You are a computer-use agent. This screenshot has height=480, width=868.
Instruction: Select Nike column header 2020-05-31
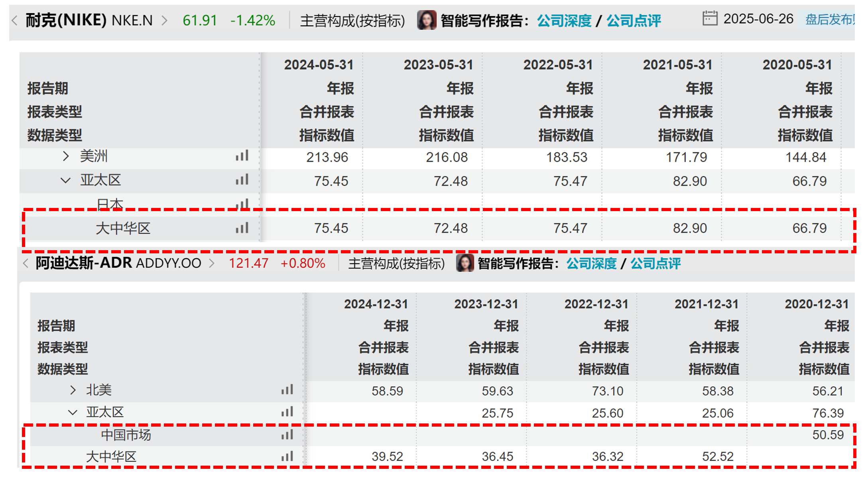[797, 65]
